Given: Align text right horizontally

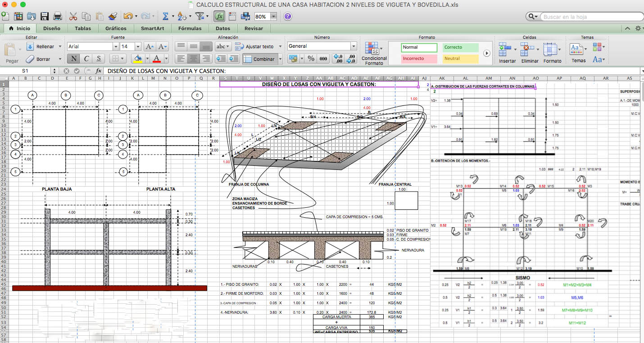Looking at the screenshot, I should tap(206, 59).
